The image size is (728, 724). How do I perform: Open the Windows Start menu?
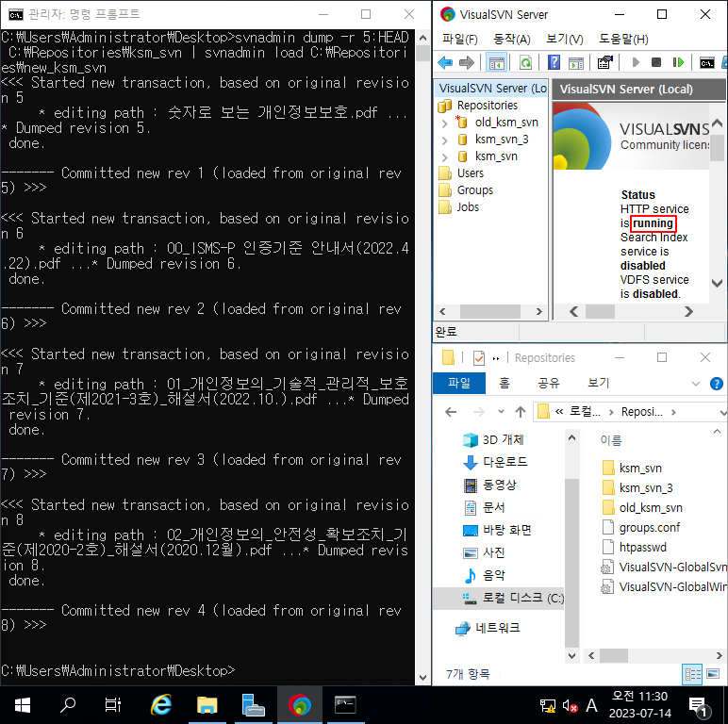[x=23, y=705]
